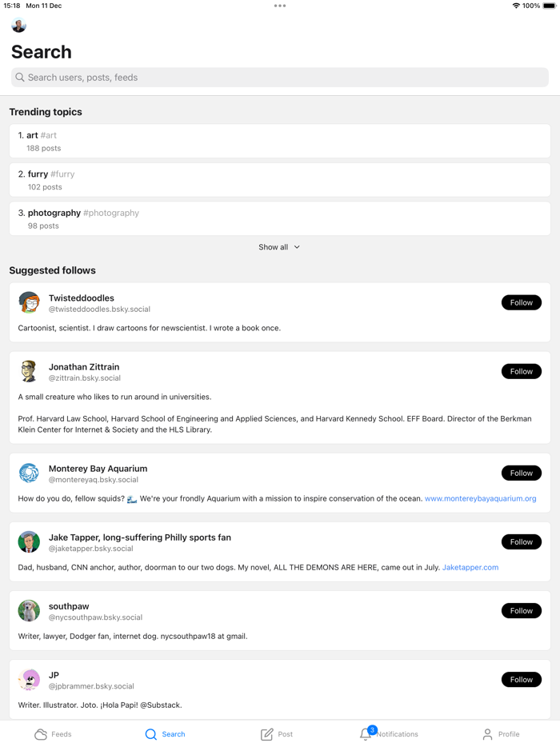560x747 pixels.
Task: Follow the Monterey Bay Aquarium
Action: click(x=521, y=473)
